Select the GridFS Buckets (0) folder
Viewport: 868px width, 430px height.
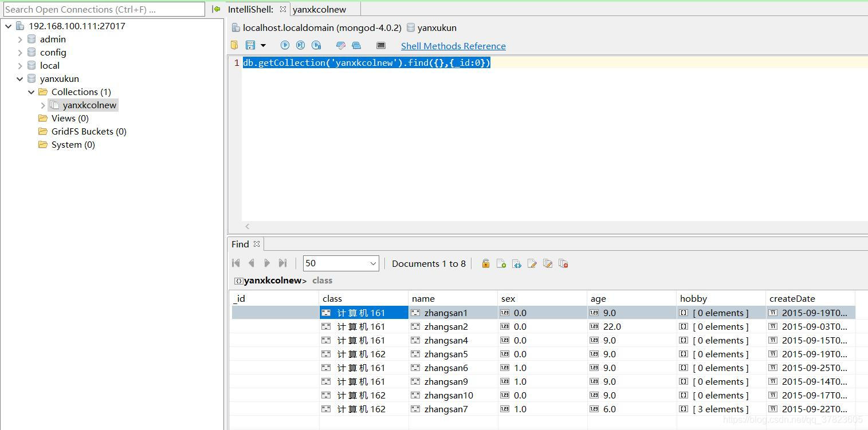click(89, 131)
